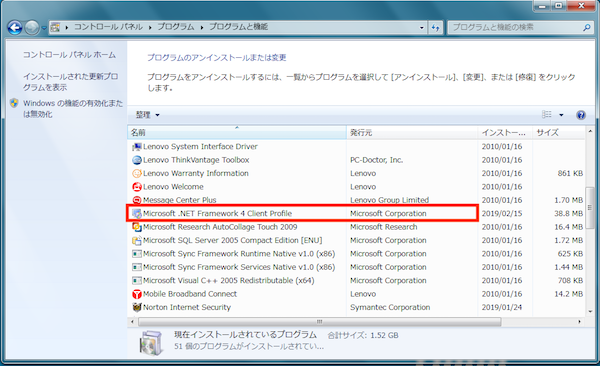Click Lenovo Group Limited publisher cell
Image resolution: width=600 pixels, height=366 pixels.
(390, 200)
